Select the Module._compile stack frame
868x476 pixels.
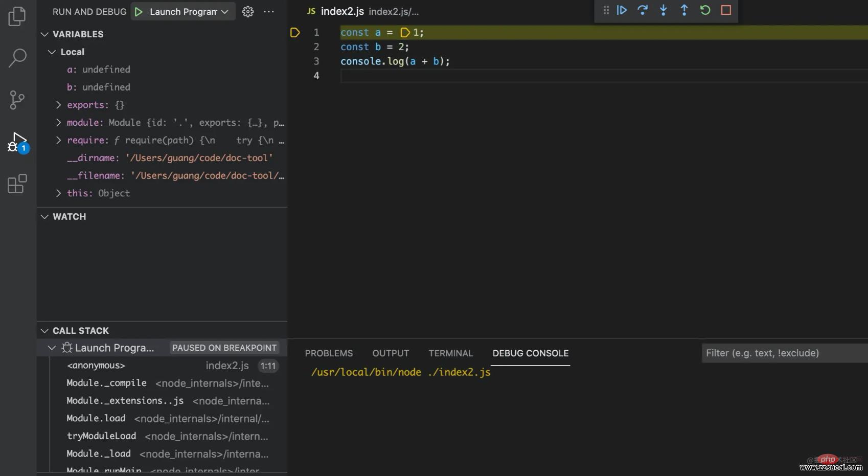162,383
